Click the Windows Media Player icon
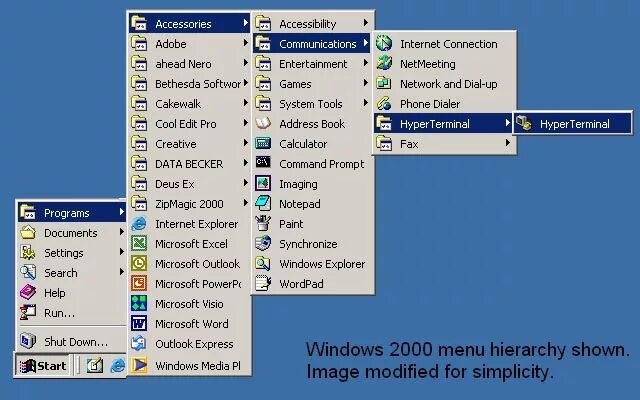Image resolution: width=640 pixels, height=400 pixels. click(x=139, y=365)
